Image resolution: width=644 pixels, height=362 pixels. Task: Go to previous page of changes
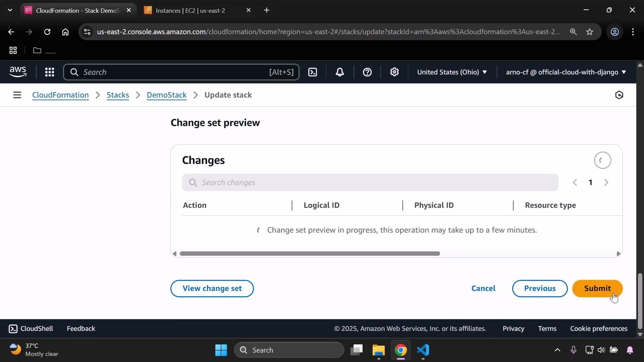575,183
